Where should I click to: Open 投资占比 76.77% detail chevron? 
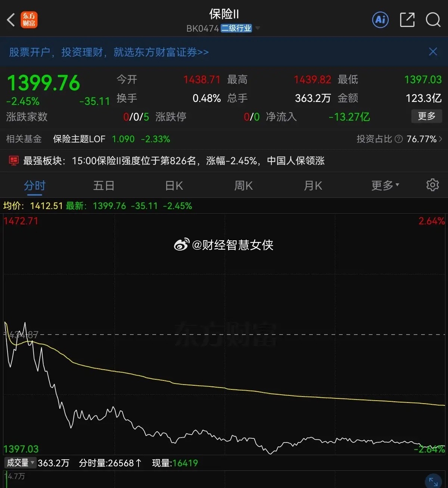[x=441, y=139]
